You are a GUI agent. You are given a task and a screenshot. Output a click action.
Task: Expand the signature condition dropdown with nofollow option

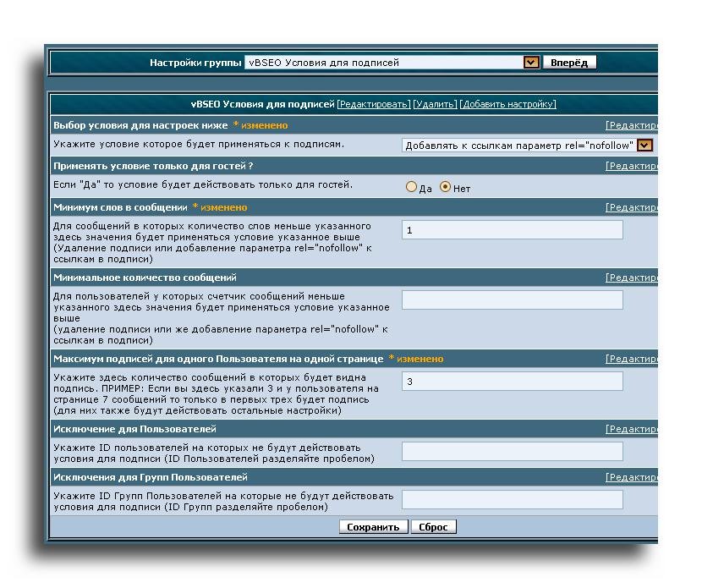pos(528,146)
